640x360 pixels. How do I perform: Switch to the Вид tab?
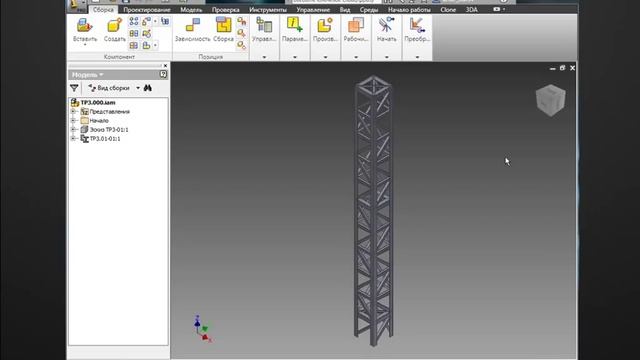pyautogui.click(x=345, y=10)
